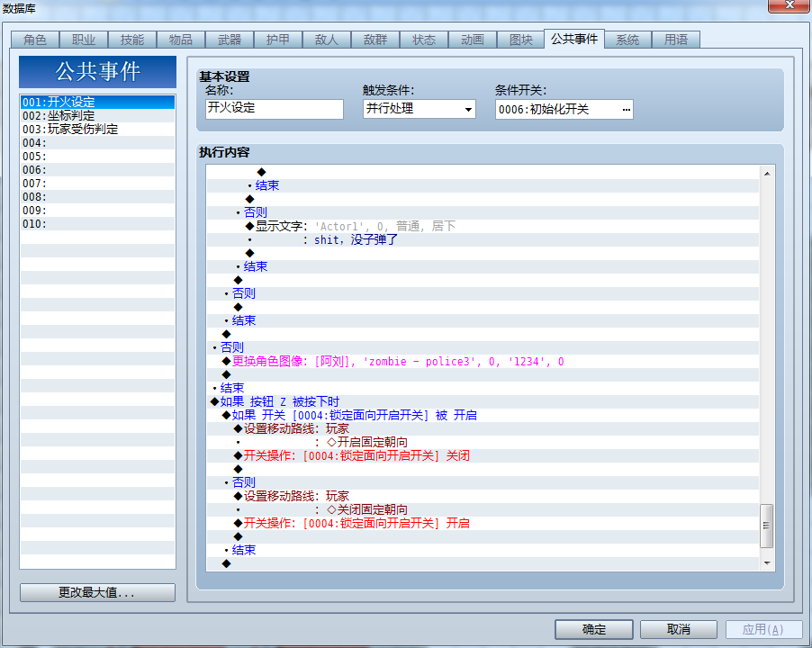Close the 数据库 window
812x648 pixels.
(x=789, y=5)
